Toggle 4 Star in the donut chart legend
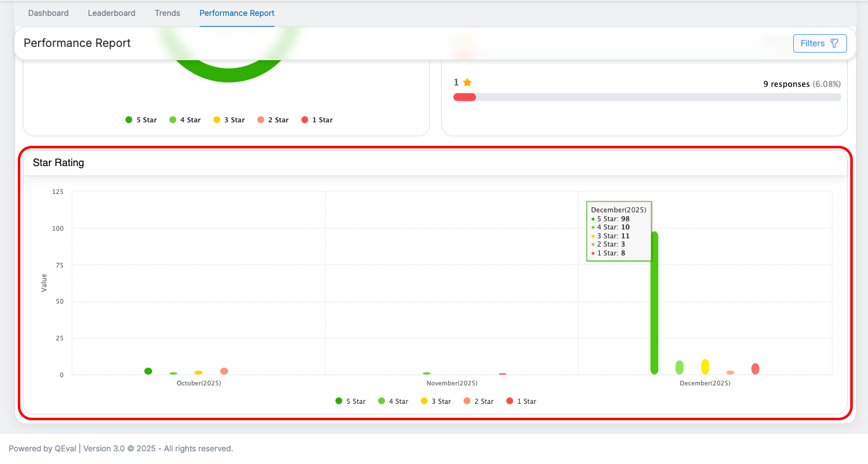Viewport: 868px width, 464px height. 185,120
